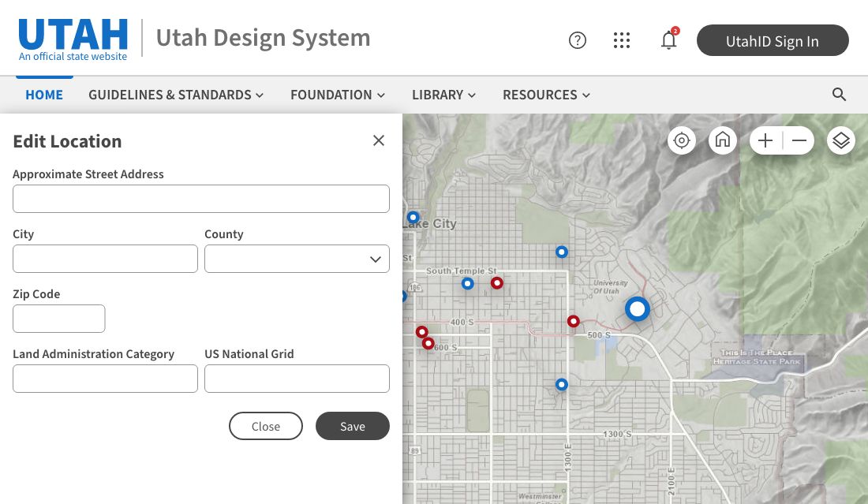Image resolution: width=868 pixels, height=504 pixels.
Task: Open the help question mark icon
Action: tap(577, 39)
